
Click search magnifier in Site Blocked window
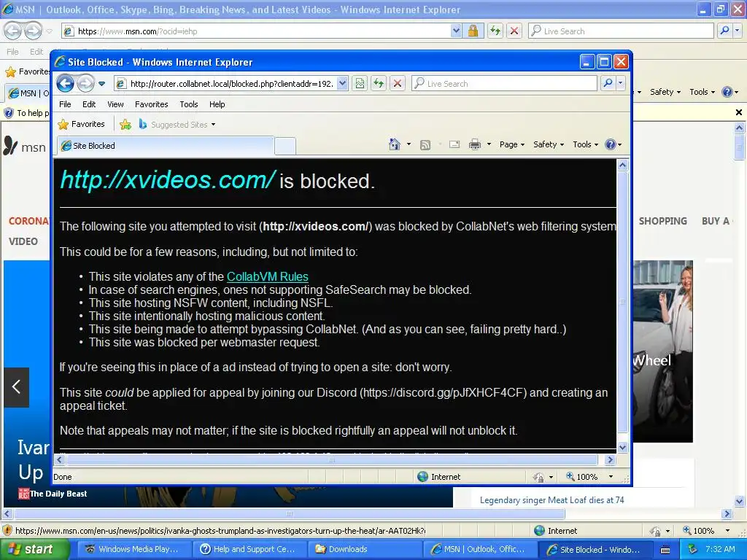tap(608, 84)
